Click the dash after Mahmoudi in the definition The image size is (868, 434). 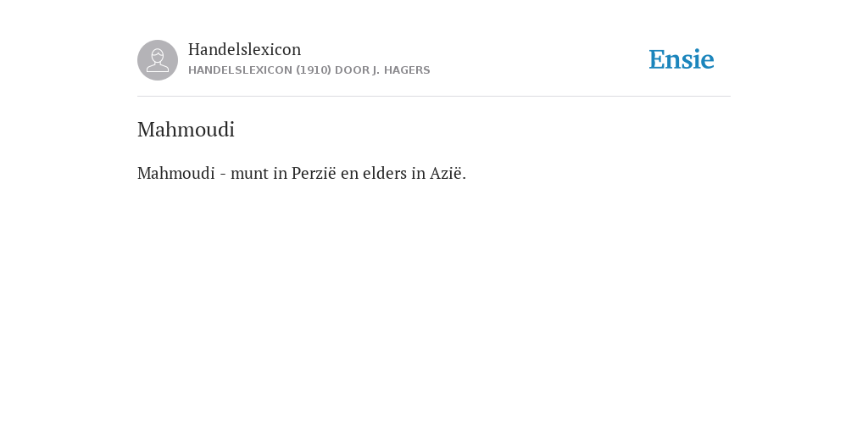223,174
